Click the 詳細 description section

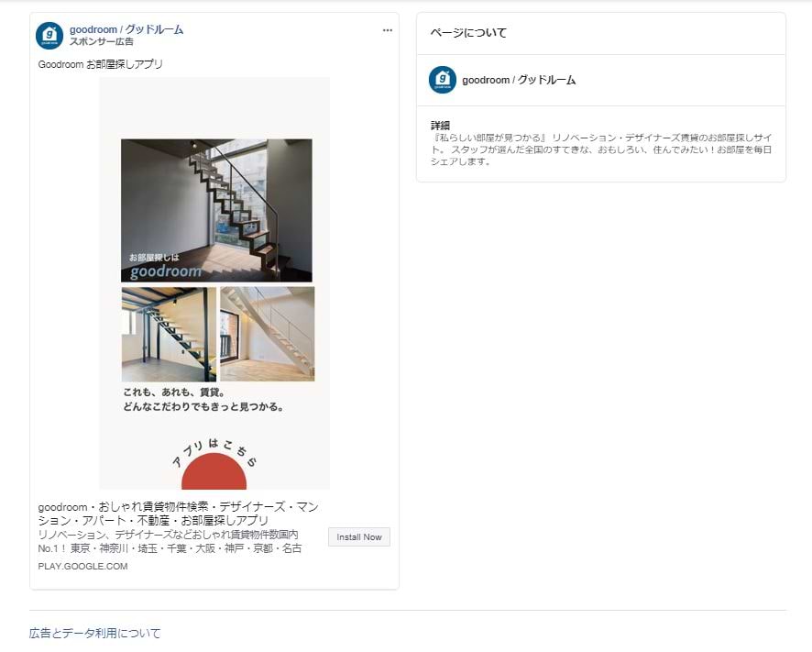click(x=600, y=144)
